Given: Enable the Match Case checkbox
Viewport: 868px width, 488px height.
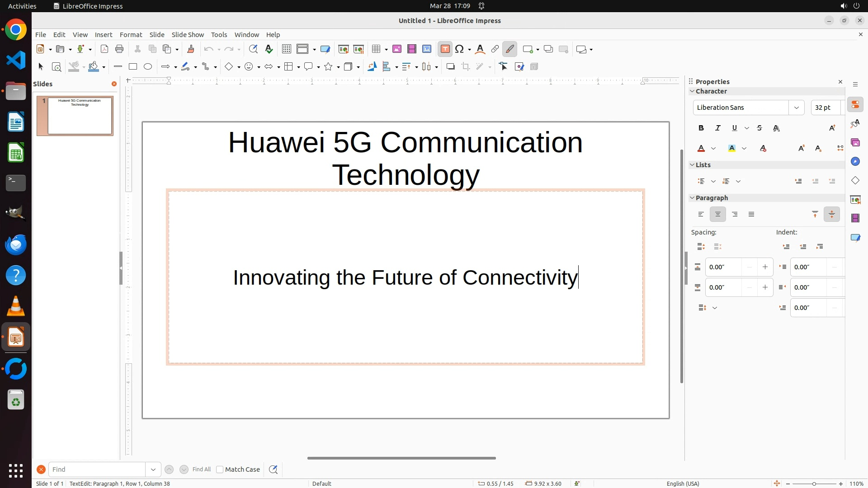Looking at the screenshot, I should 220,469.
